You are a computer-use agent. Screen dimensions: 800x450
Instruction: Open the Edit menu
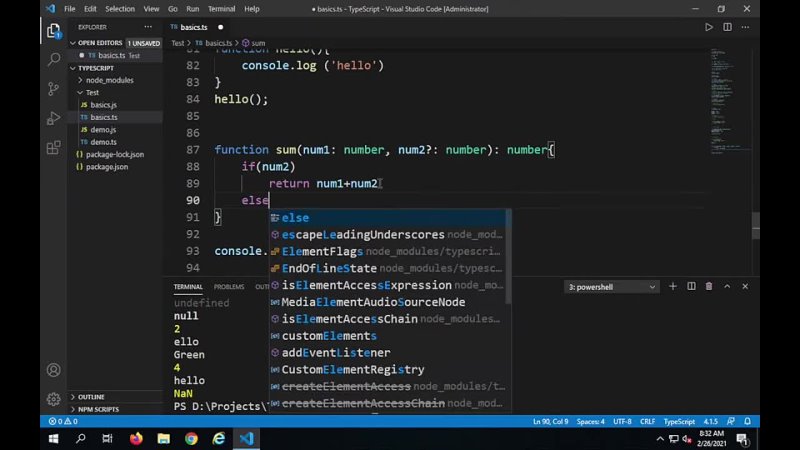click(90, 9)
